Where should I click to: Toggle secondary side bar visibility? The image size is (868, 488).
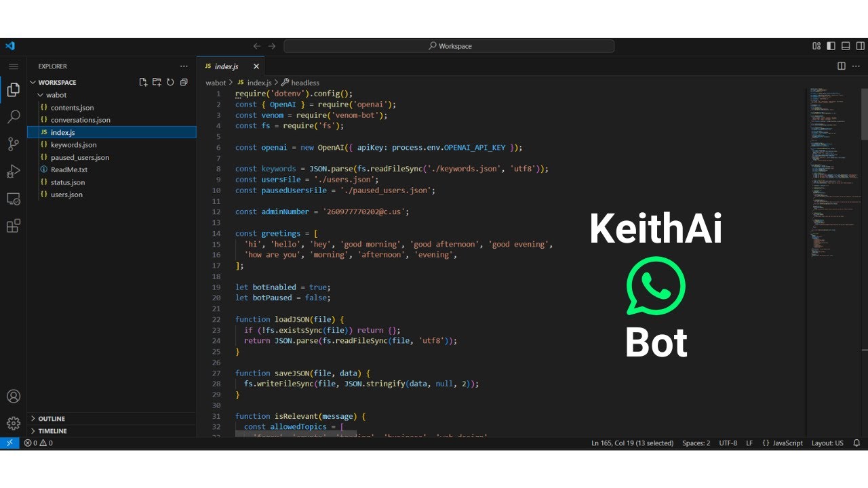859,46
